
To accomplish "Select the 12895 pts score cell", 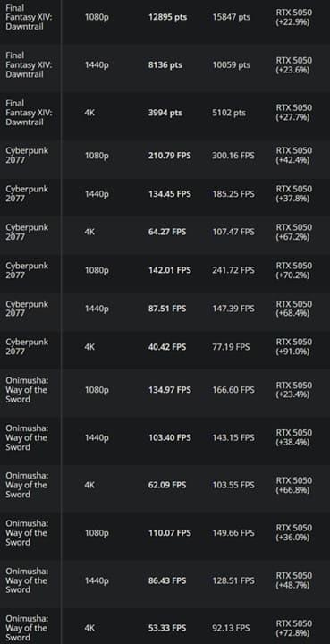I will tap(165, 17).
